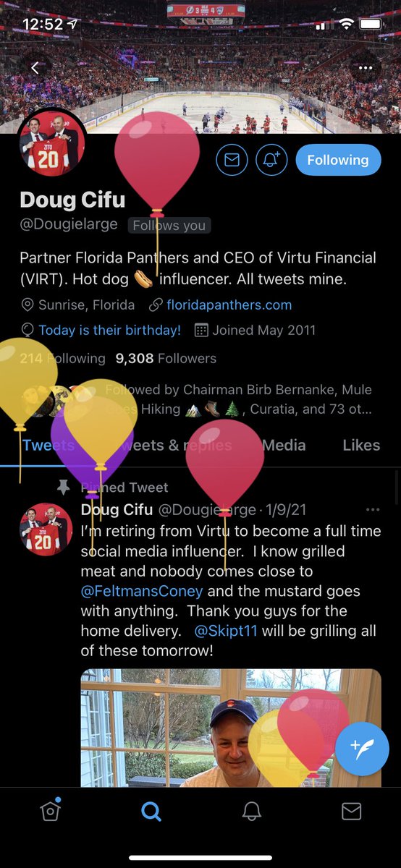Expand the pinned tweet's three-dot menu

click(373, 509)
